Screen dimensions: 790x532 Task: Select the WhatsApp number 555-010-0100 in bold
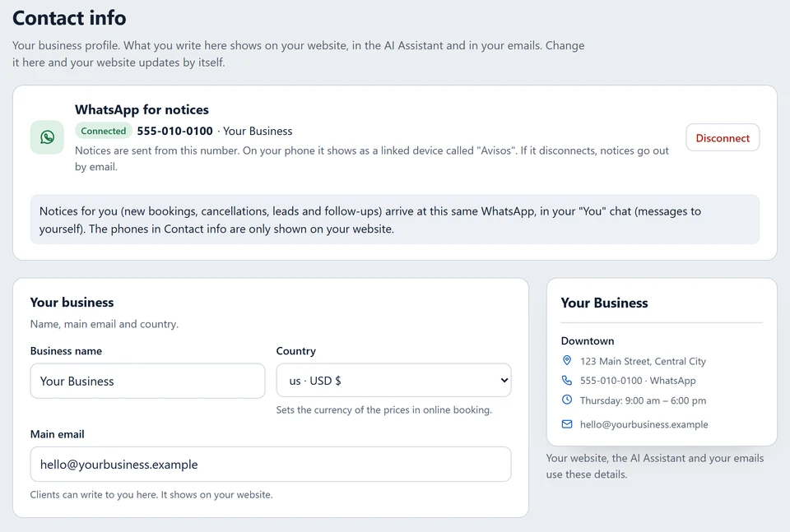[x=174, y=131]
